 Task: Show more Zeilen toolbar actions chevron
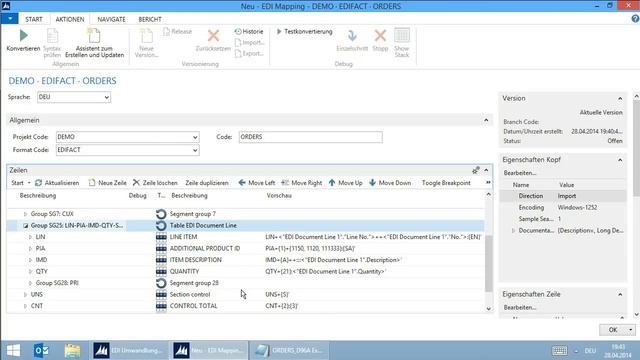pyautogui.click(x=488, y=182)
